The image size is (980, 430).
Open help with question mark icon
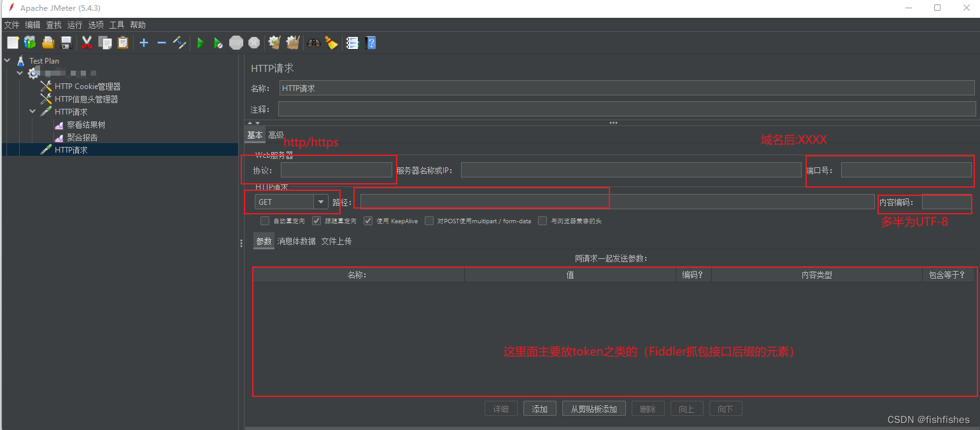pos(371,43)
